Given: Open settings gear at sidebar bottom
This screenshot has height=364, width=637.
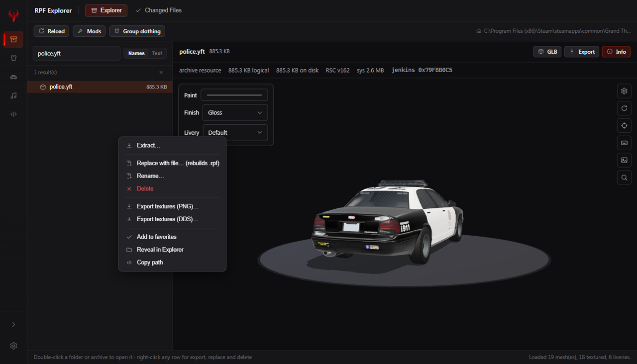Looking at the screenshot, I should click(x=13, y=346).
